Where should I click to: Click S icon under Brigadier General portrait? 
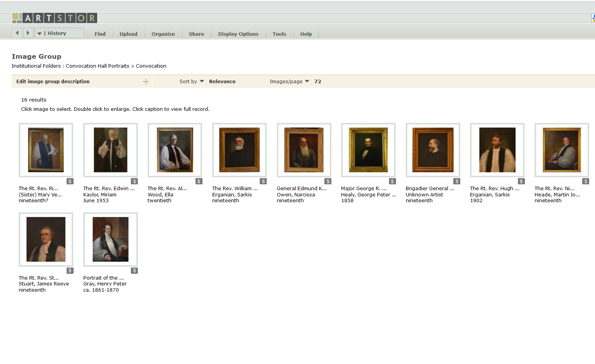[x=457, y=181]
